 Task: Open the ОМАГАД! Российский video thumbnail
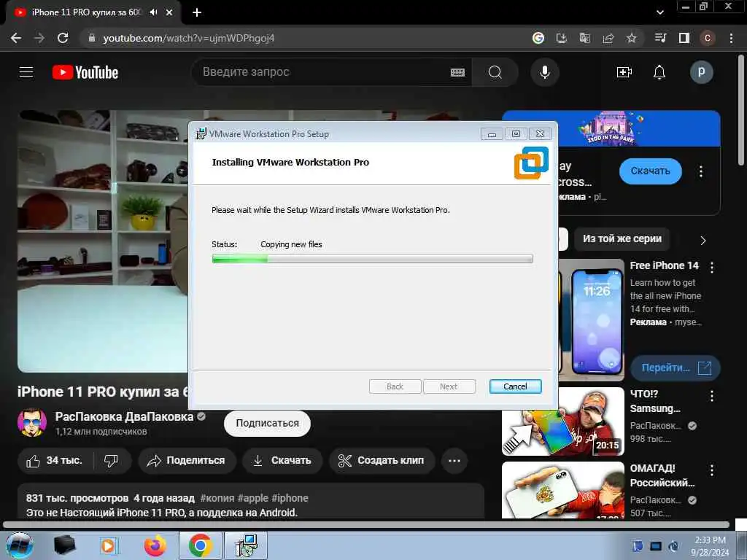point(563,490)
